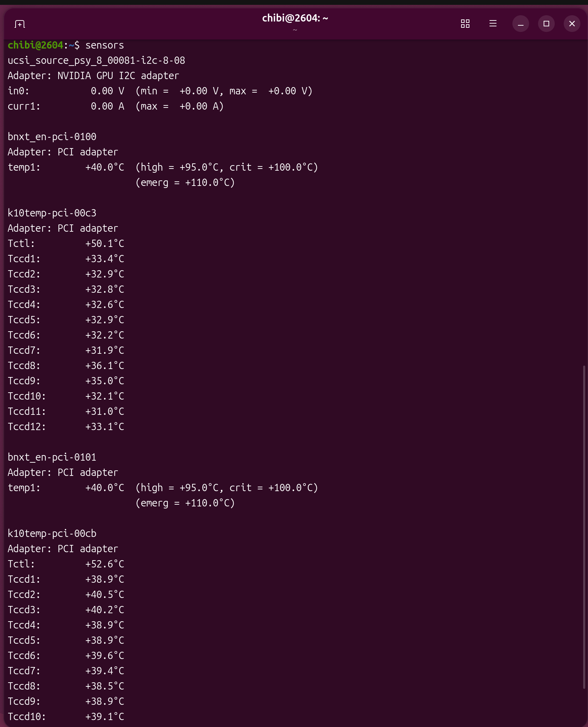
Task: Click the in0 0.00 V reading
Action: [107, 91]
